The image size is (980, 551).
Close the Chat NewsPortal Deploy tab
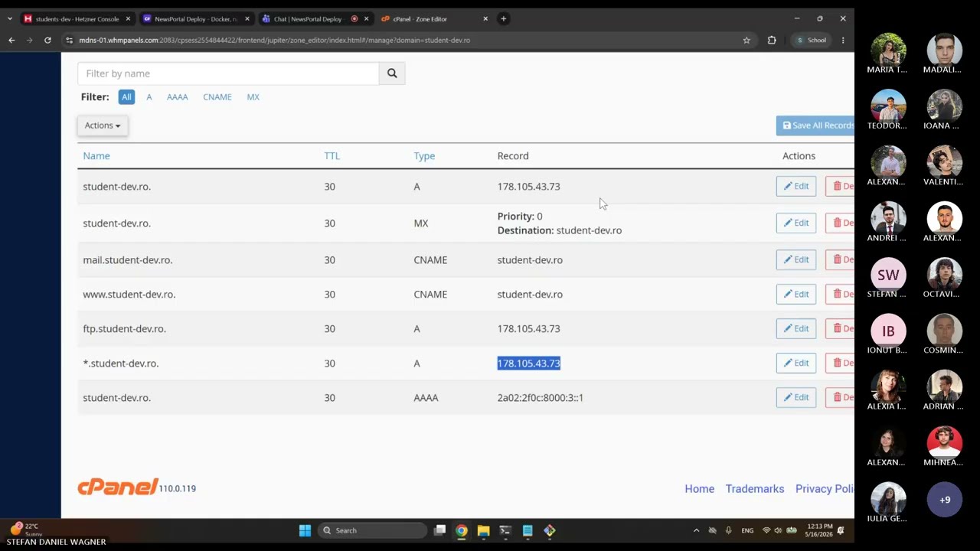(x=367, y=18)
